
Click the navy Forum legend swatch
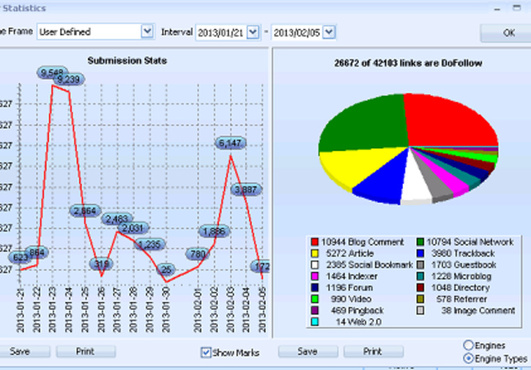[x=315, y=288]
